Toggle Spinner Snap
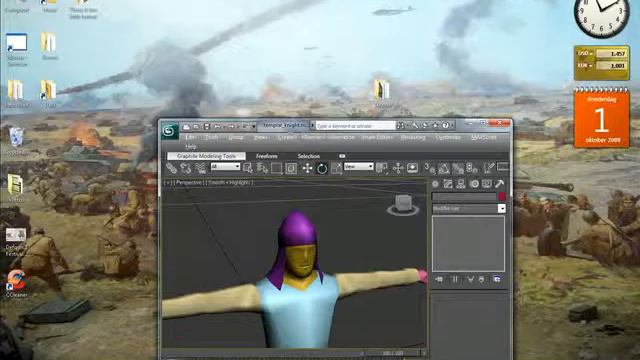The image size is (640, 360). [x=472, y=168]
